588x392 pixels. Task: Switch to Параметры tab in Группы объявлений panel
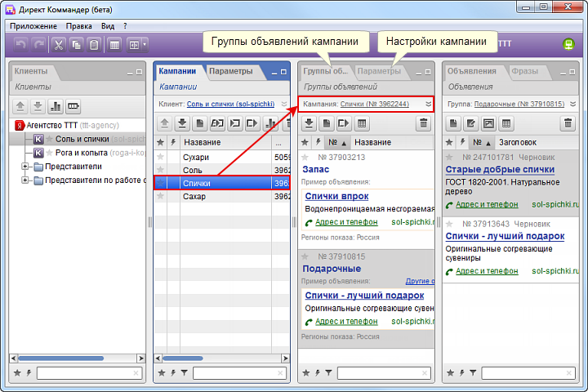click(379, 71)
